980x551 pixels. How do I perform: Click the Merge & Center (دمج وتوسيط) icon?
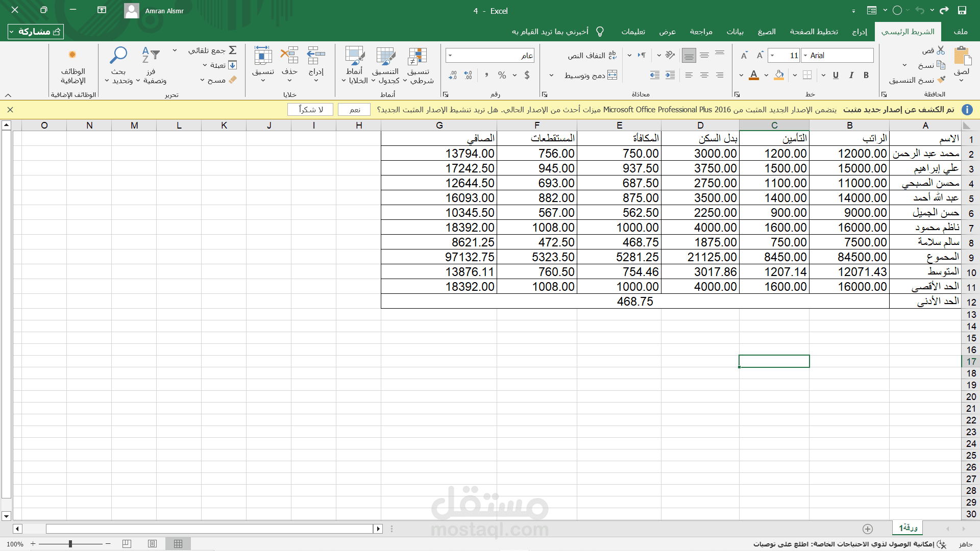(612, 75)
